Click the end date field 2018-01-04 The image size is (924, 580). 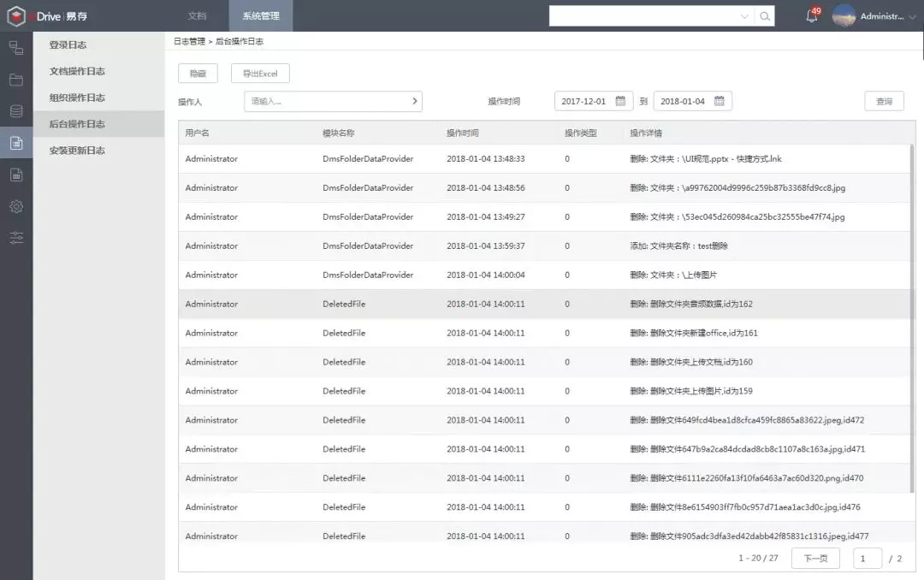[692, 101]
